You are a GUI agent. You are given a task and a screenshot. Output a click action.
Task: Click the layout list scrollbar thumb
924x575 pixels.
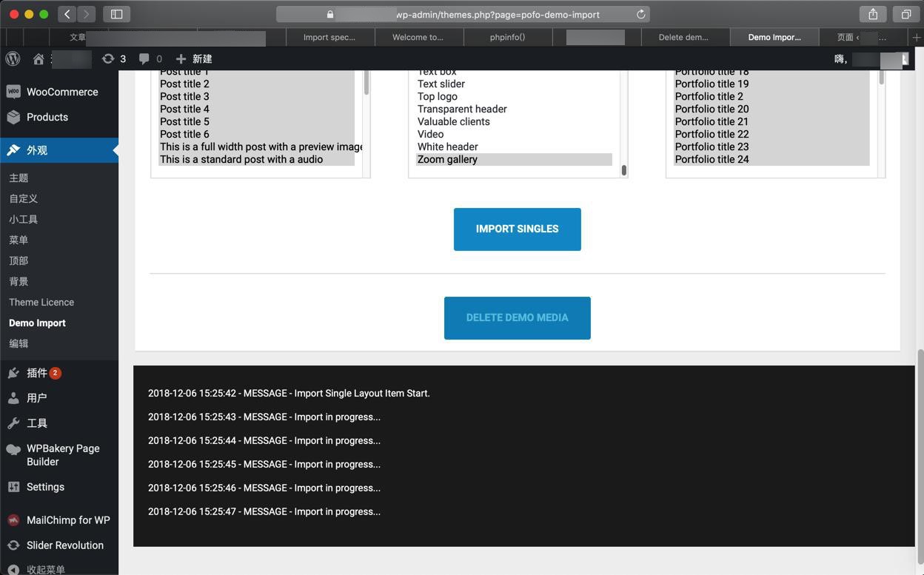pos(623,170)
